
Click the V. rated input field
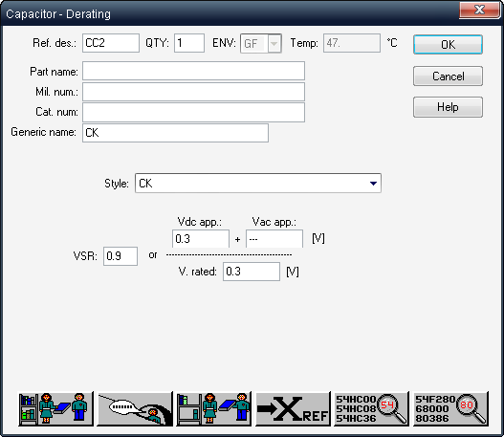(x=252, y=272)
